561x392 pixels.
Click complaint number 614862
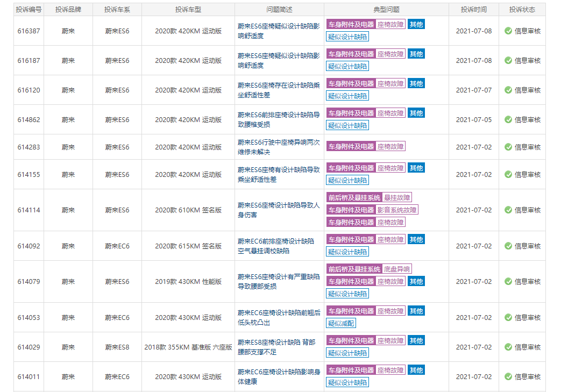coord(29,120)
